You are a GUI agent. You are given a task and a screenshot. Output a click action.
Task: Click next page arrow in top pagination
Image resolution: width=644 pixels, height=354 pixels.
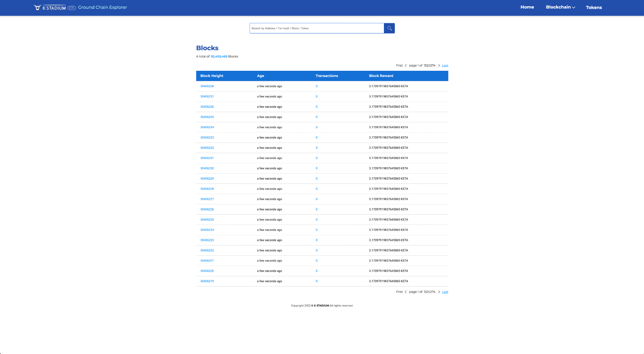[x=439, y=66]
